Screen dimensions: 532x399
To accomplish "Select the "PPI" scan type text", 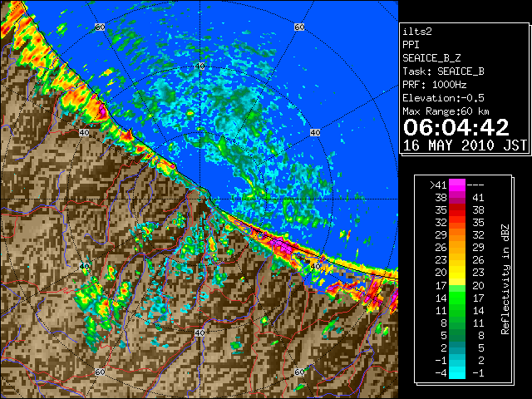I will point(411,45).
